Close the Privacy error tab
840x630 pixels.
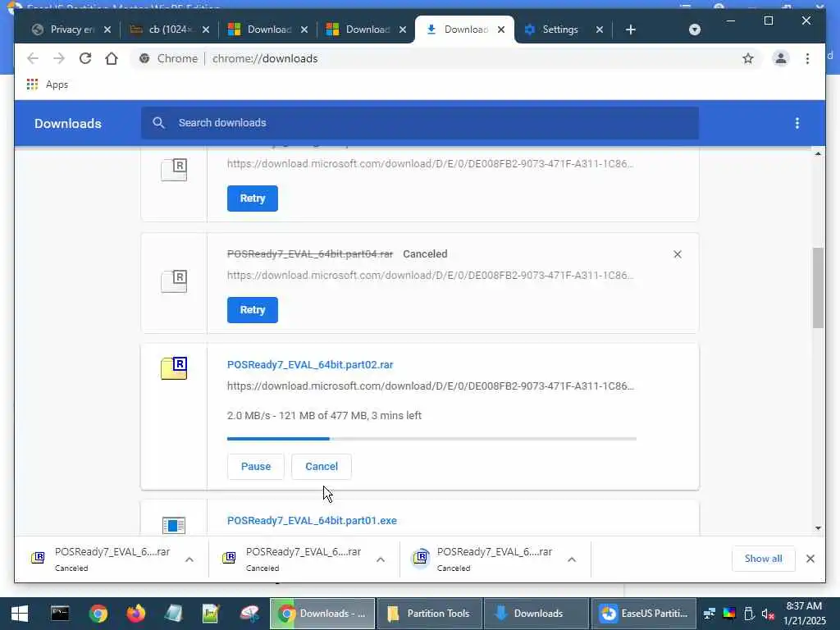tap(107, 30)
